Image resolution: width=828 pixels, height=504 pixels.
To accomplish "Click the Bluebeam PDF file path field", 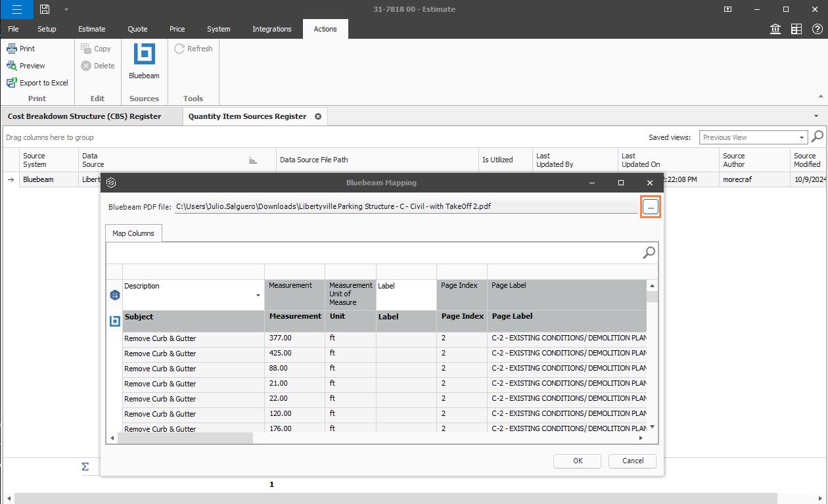I will [x=405, y=206].
